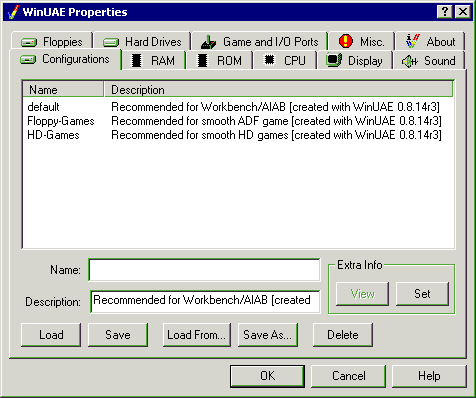Click the Floppies tab drive icon
This screenshot has width=476, height=398.
[x=29, y=42]
